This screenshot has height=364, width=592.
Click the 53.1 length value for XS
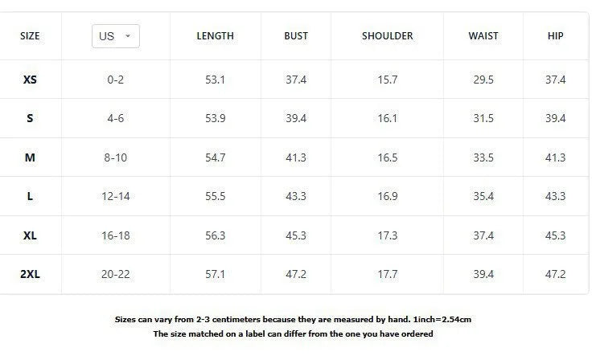[x=216, y=80]
